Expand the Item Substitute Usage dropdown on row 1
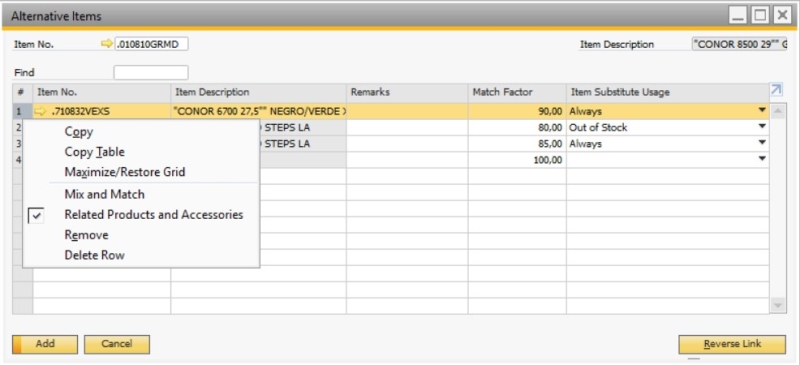The height and width of the screenshot is (365, 800). [762, 110]
